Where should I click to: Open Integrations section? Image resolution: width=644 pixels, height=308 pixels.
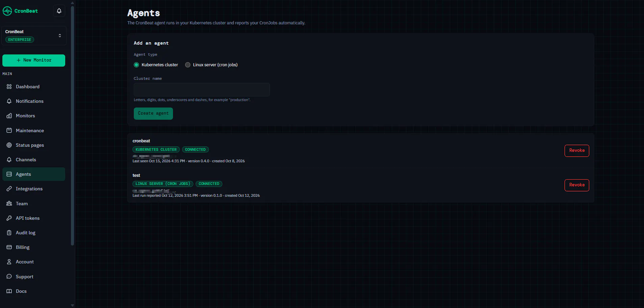pyautogui.click(x=34, y=189)
